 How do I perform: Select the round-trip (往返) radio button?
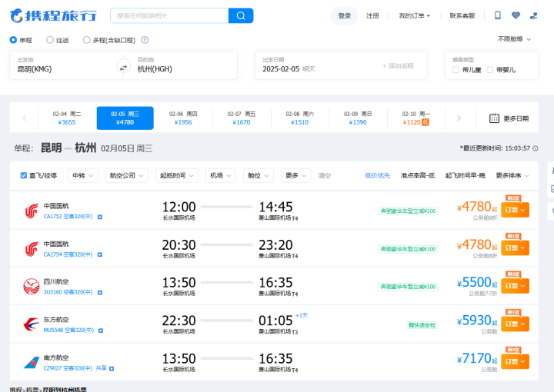click(x=50, y=40)
